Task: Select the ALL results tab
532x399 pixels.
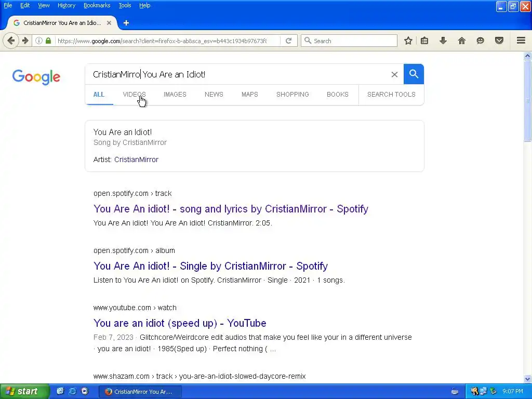Action: coord(99,95)
